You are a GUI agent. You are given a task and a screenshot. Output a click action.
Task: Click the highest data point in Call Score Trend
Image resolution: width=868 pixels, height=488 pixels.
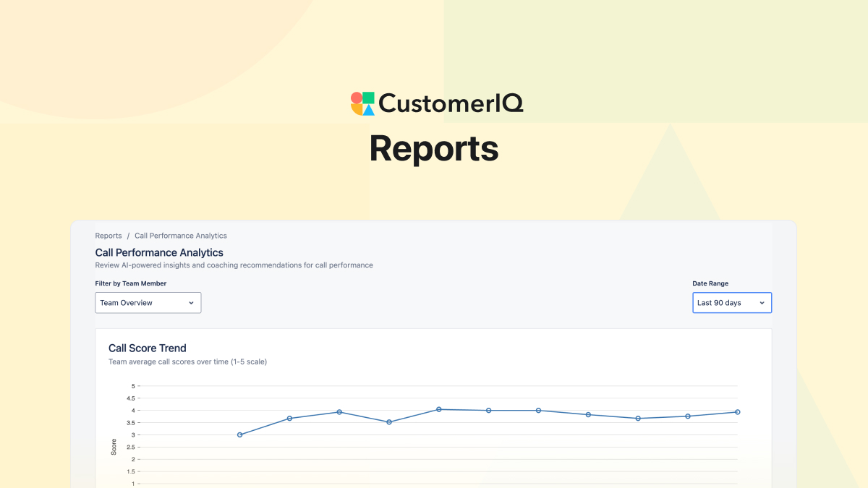(438, 409)
